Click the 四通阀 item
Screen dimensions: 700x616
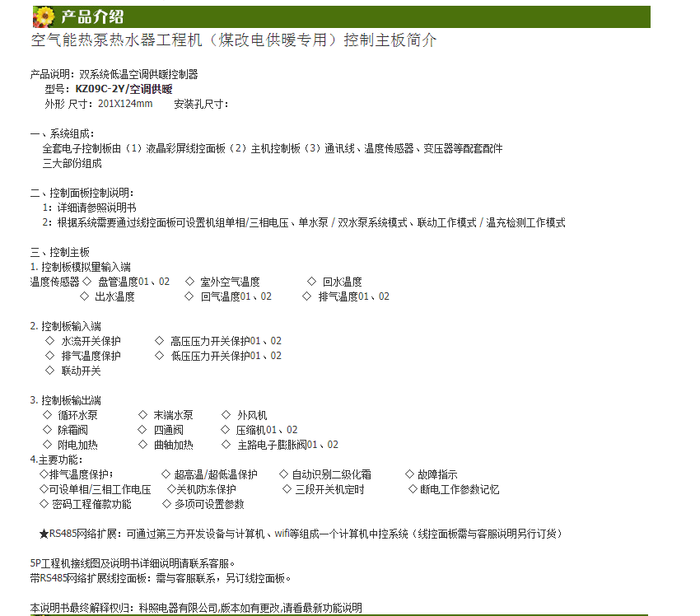168,430
